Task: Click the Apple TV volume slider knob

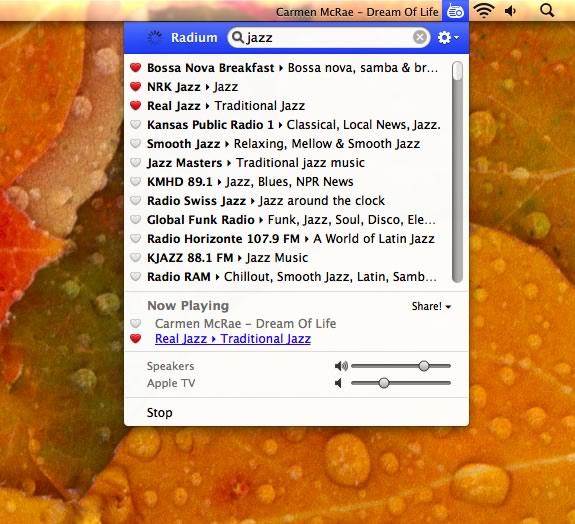Action: (x=384, y=383)
